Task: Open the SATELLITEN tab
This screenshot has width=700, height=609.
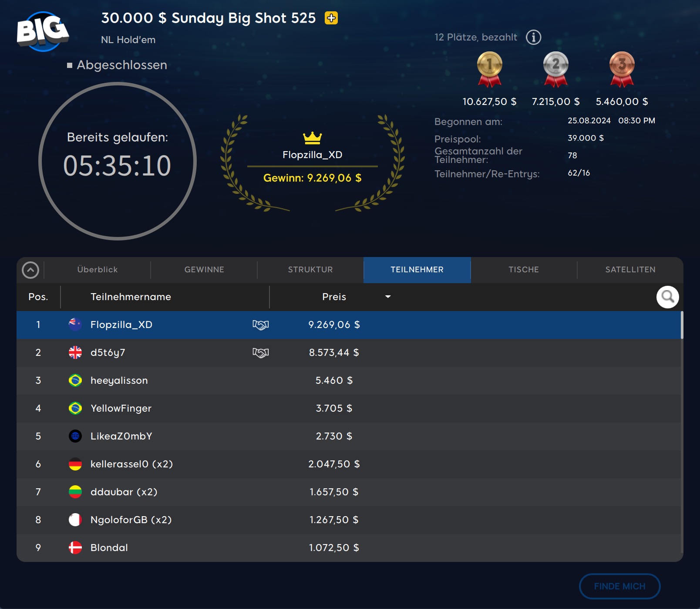Action: [x=630, y=270]
